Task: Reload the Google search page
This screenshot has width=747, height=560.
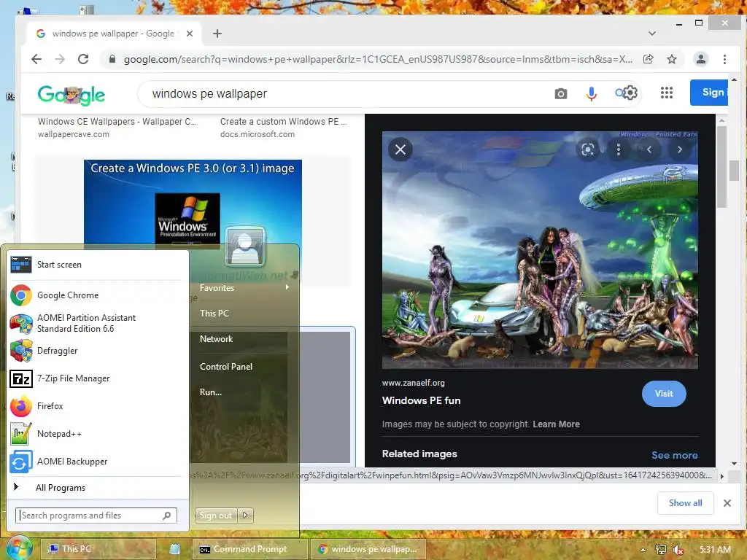Action: pyautogui.click(x=83, y=59)
